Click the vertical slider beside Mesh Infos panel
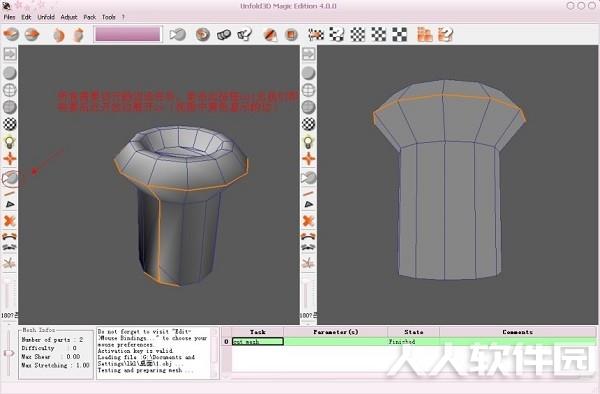Screen dimensions: 600x394 pos(9,354)
